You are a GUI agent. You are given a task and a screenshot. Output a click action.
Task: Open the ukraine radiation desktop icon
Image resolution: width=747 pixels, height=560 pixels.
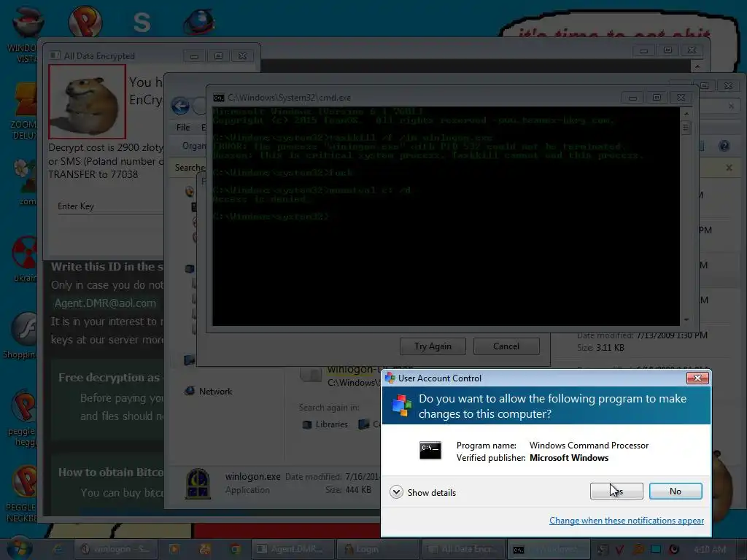pyautogui.click(x=25, y=259)
